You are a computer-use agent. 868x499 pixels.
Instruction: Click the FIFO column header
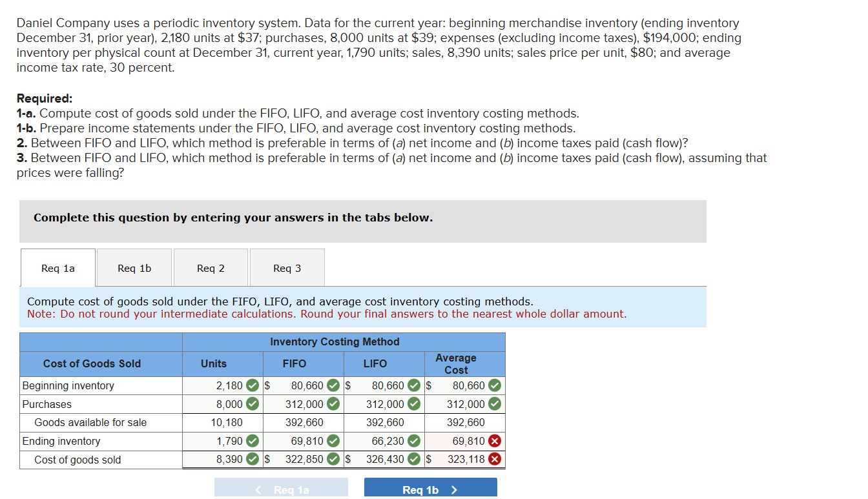294,364
